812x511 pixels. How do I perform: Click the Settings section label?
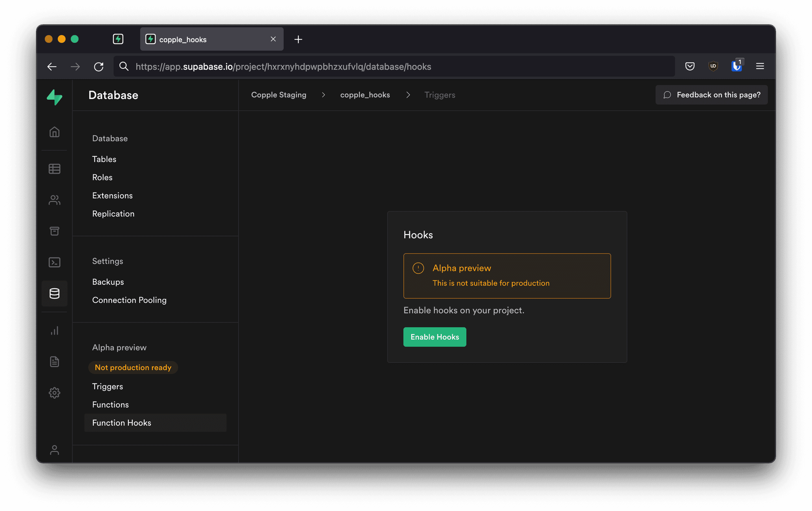click(x=107, y=261)
